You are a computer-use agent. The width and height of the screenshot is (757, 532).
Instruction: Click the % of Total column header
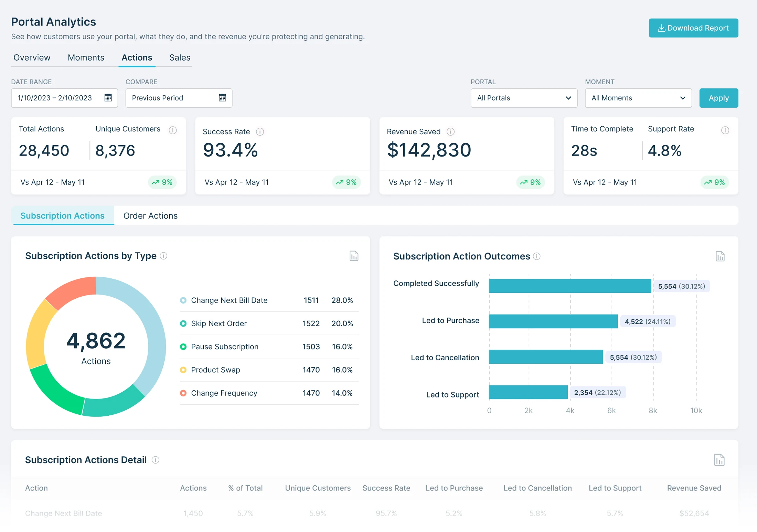[245, 488]
